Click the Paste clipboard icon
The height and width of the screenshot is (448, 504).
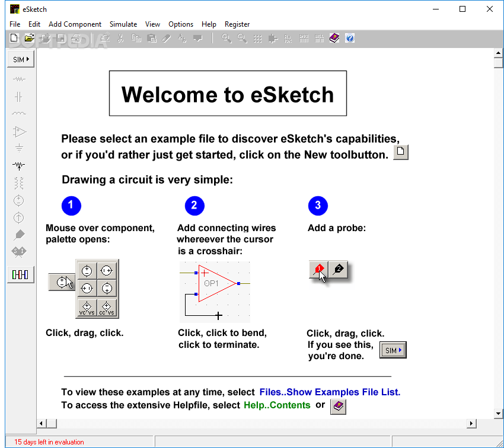[x=152, y=39]
